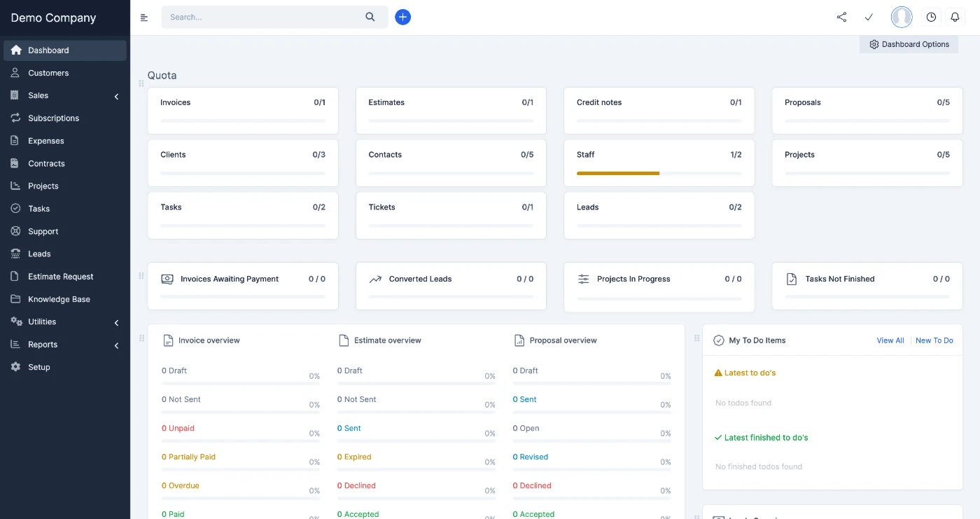Open the notifications bell icon
Screen dimensions: 980x519
pyautogui.click(x=955, y=17)
